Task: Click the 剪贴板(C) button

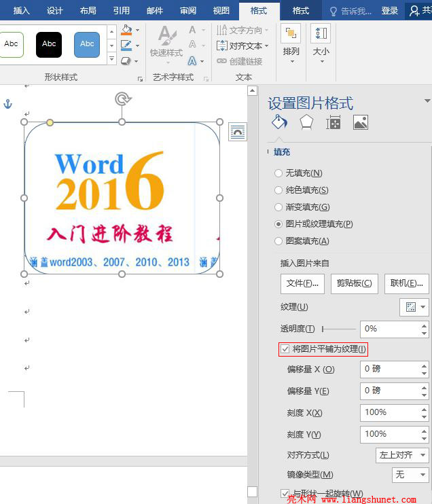Action: tap(354, 283)
